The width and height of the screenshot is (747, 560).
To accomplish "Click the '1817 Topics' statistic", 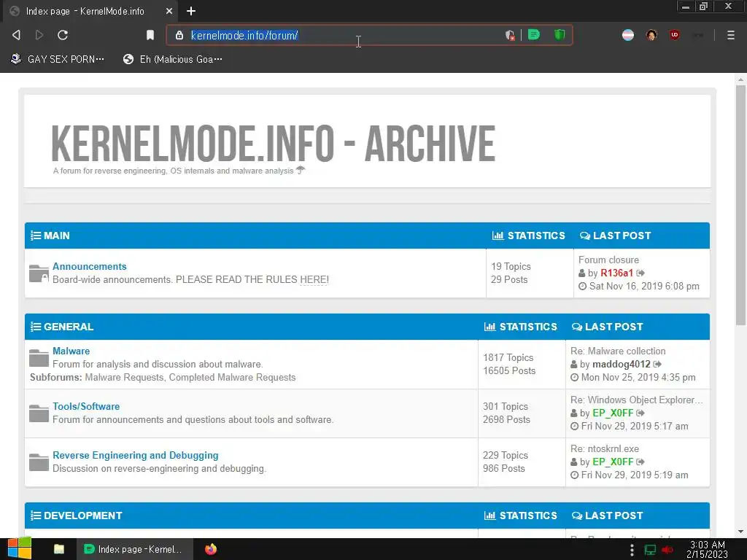I will pos(508,357).
